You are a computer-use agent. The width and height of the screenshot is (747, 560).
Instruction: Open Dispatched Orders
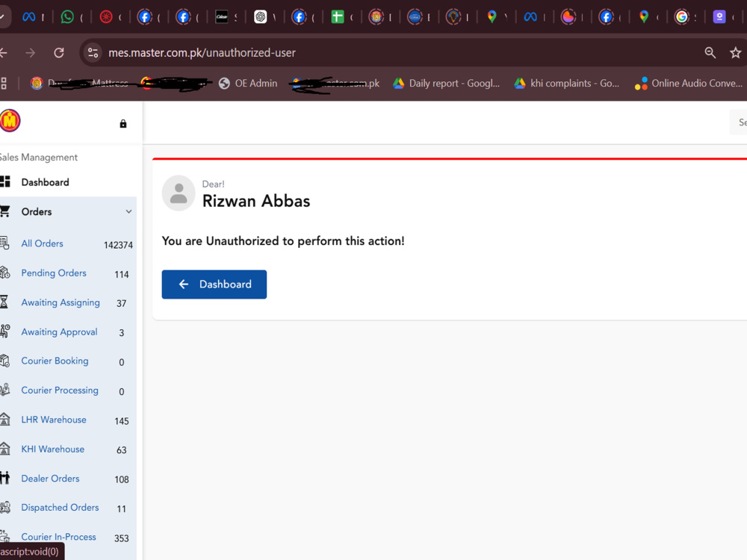[60, 508]
